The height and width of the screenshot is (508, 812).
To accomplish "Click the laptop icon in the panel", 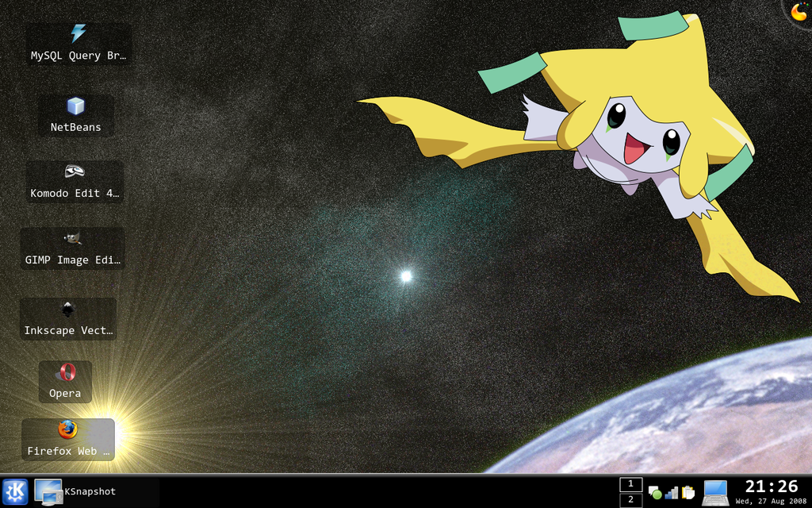I will pos(716,492).
